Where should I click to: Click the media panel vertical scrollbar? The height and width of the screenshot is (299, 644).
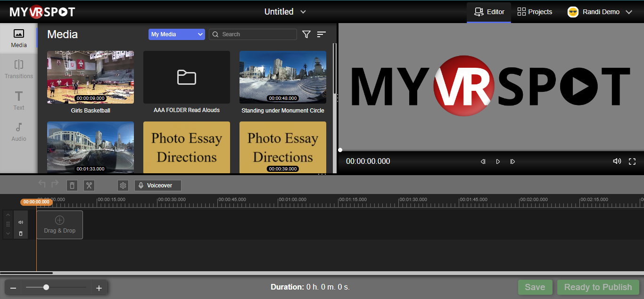tap(335, 68)
